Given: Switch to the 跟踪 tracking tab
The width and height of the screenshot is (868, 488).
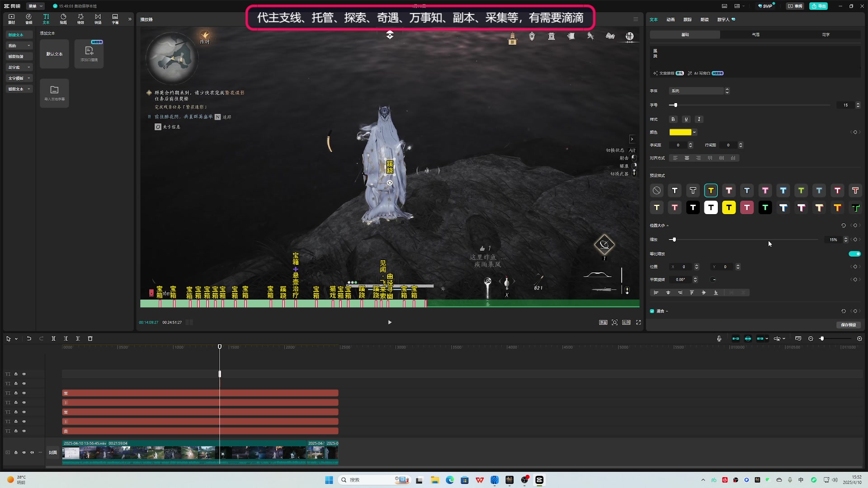Looking at the screenshot, I should [688, 19].
